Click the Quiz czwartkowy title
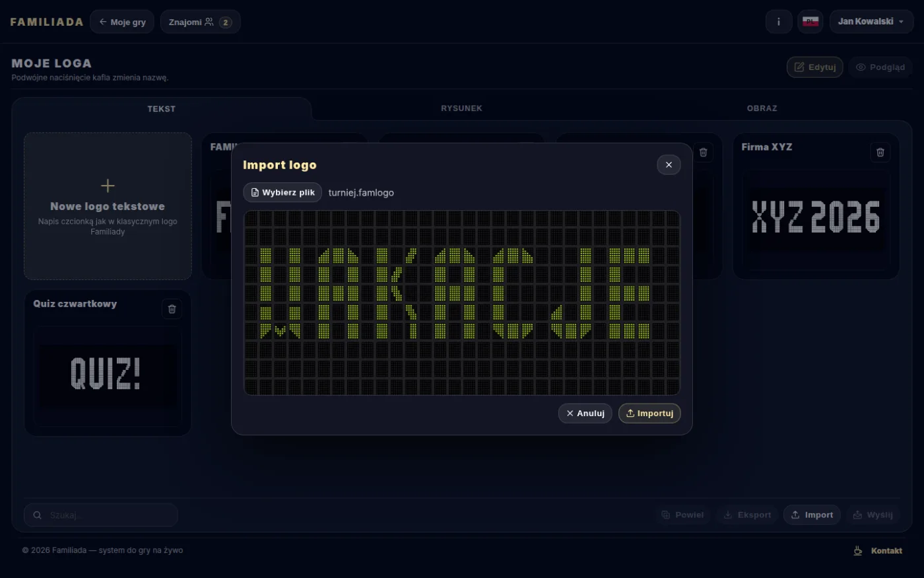This screenshot has height=578, width=924. [75, 304]
